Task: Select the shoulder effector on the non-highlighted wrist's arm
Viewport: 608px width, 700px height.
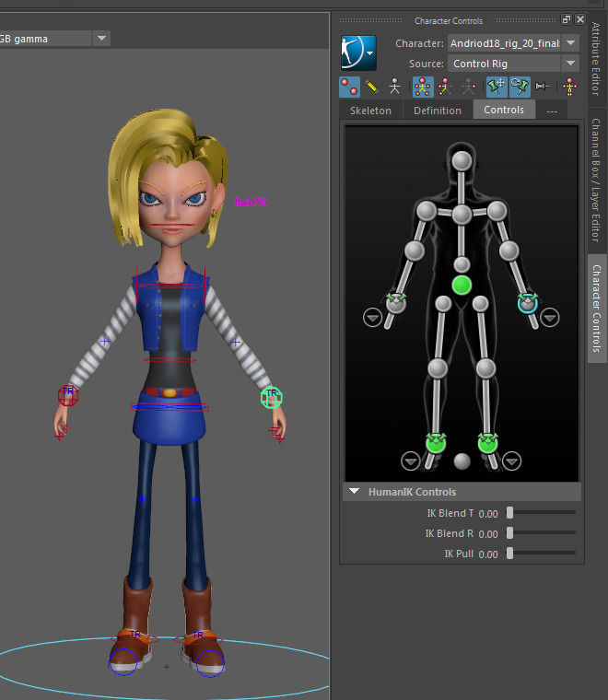Action: (427, 211)
